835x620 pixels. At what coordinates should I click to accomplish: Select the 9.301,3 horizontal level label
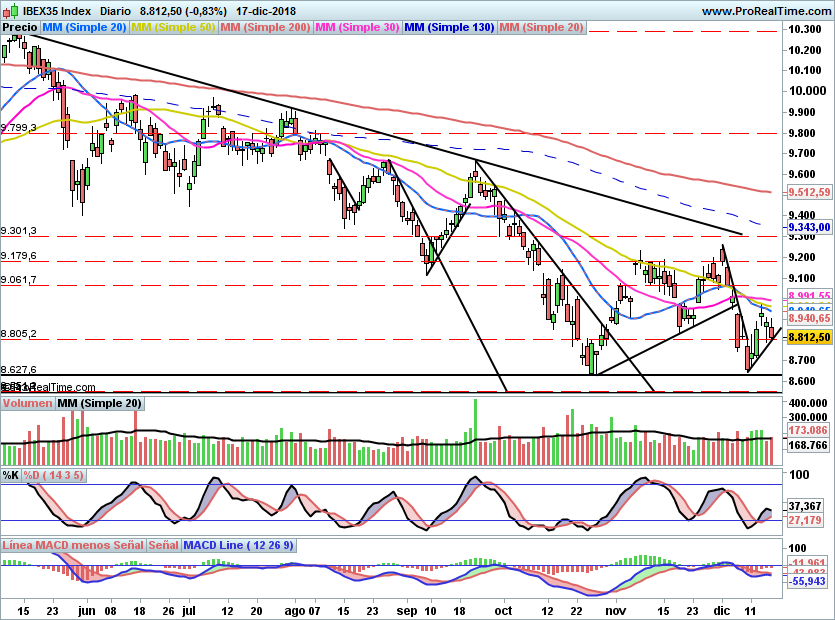[19, 231]
